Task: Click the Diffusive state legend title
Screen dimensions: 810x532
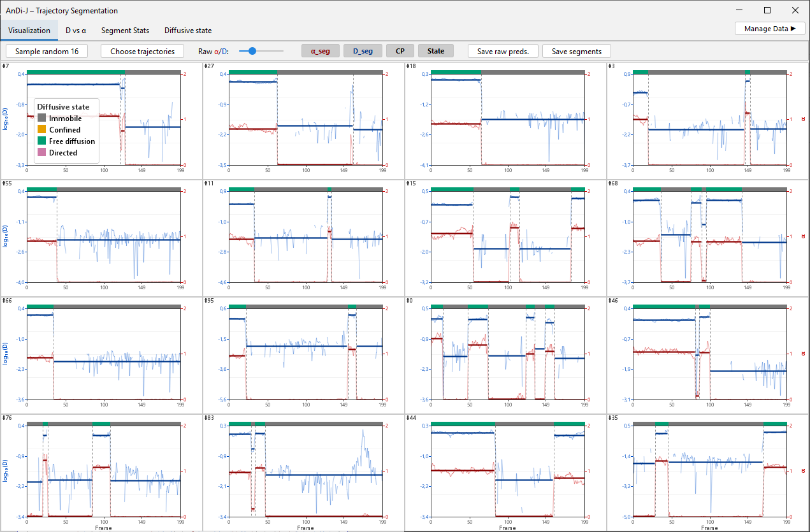Action: [x=63, y=106]
